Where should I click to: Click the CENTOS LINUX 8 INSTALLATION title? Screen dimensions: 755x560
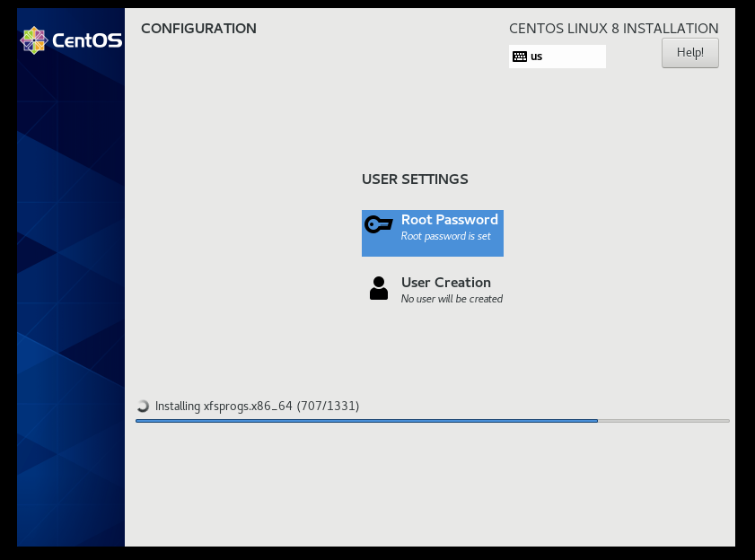(x=613, y=29)
